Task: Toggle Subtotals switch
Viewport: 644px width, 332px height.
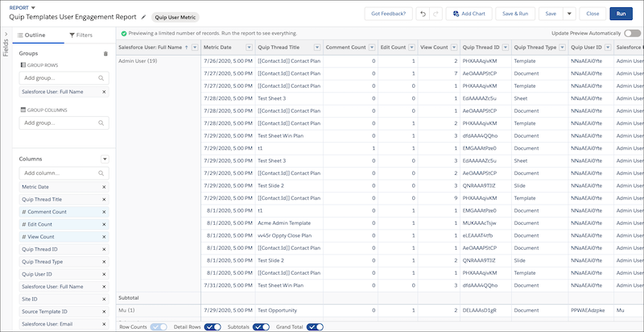Action: [x=261, y=327]
